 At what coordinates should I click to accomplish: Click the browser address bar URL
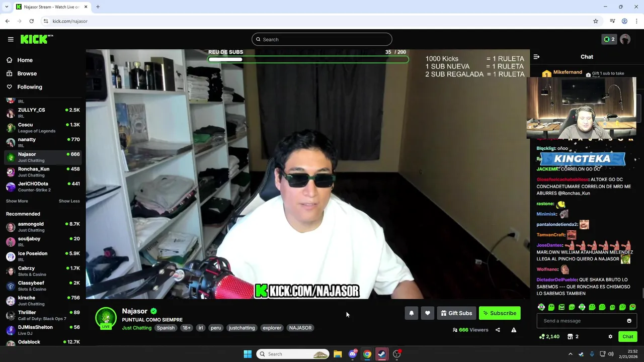click(70, 21)
